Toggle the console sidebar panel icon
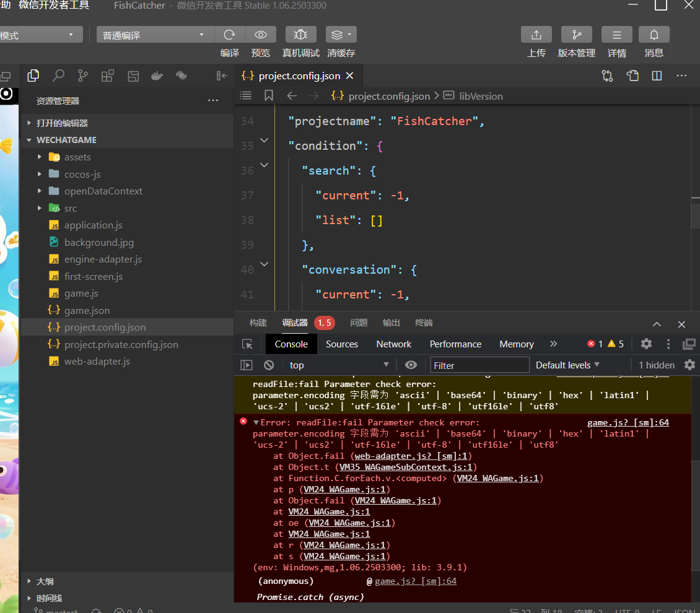Viewport: 700px width, 613px height. [247, 365]
